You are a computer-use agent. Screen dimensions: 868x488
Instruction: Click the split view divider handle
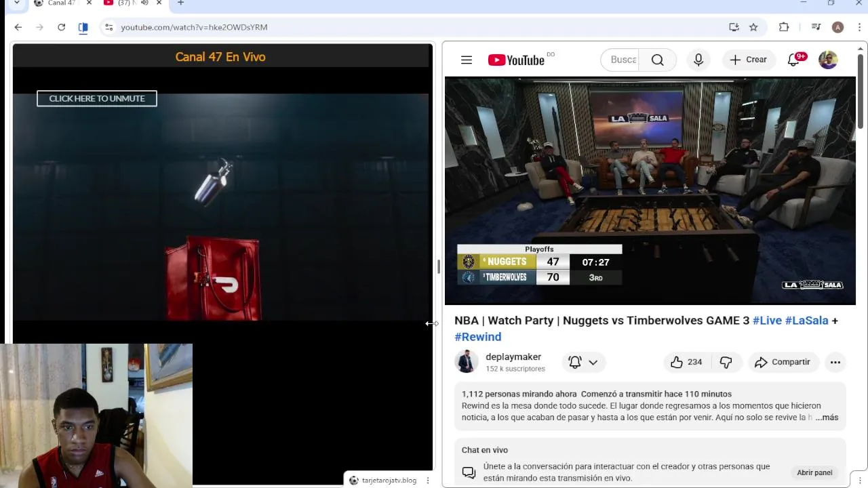pyautogui.click(x=437, y=266)
